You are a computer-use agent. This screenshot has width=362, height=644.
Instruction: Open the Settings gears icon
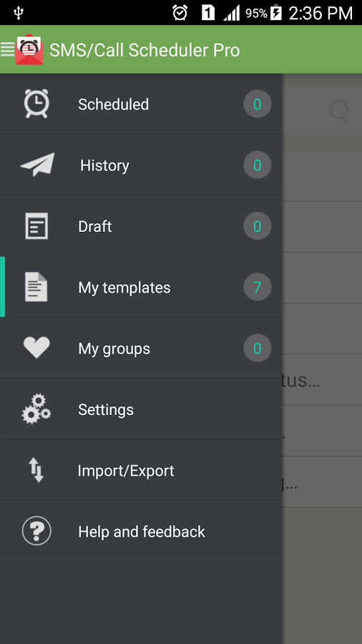click(36, 409)
